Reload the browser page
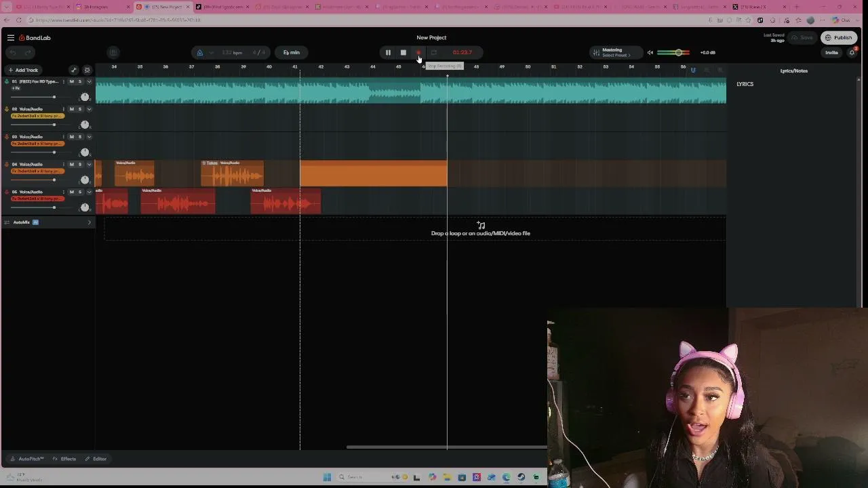Viewport: 868px width, 488px height. click(x=18, y=20)
